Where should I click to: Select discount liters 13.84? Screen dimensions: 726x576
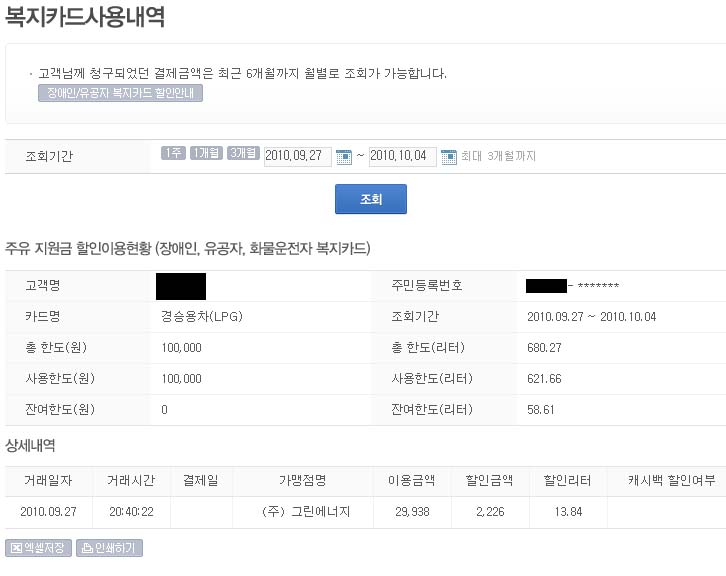click(568, 512)
